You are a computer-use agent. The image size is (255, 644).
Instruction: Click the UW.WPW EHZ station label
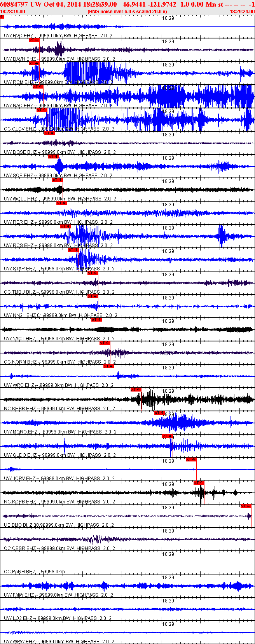pos(19,641)
